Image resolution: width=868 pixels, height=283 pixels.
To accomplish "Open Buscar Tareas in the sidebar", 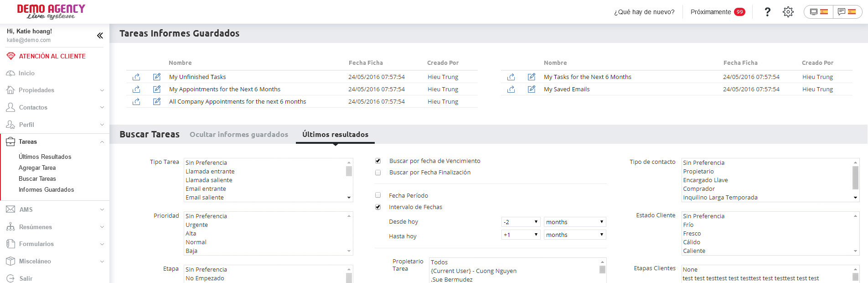I will click(x=37, y=178).
